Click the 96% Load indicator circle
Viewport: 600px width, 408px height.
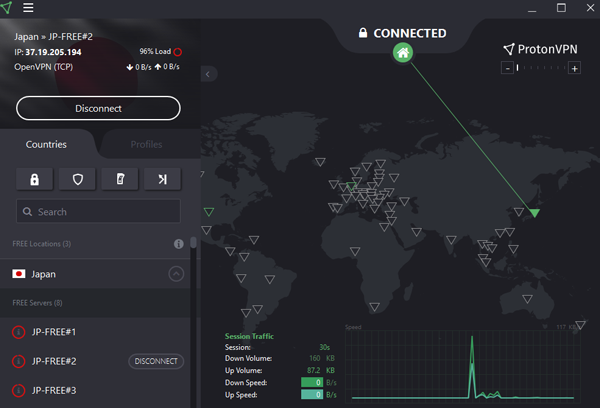click(x=178, y=52)
